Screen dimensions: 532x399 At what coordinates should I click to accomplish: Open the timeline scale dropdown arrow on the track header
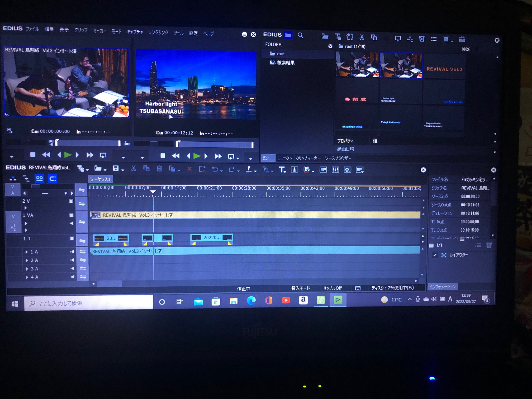[x=65, y=193]
